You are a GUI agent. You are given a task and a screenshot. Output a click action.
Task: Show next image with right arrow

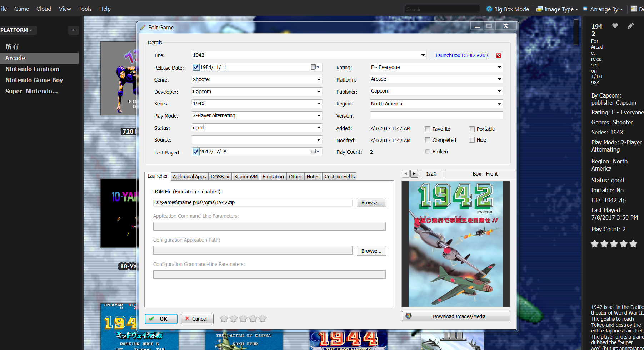[414, 174]
